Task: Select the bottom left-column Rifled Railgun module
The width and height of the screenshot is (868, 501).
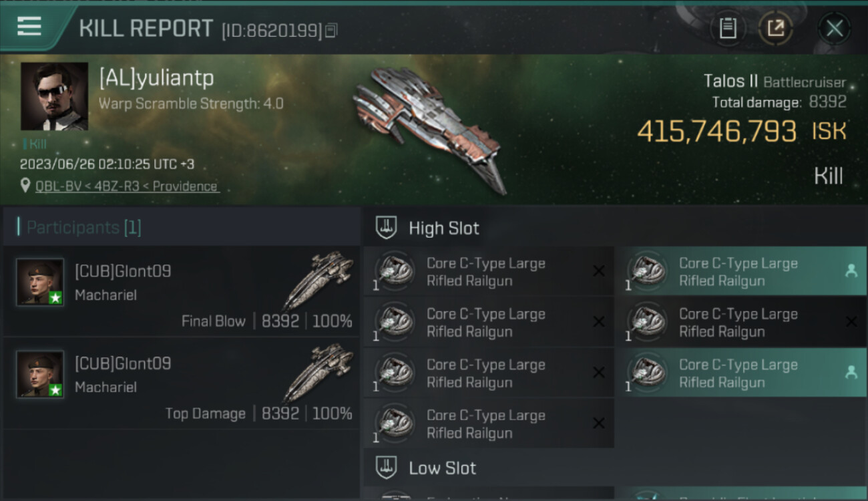Action: (489, 424)
